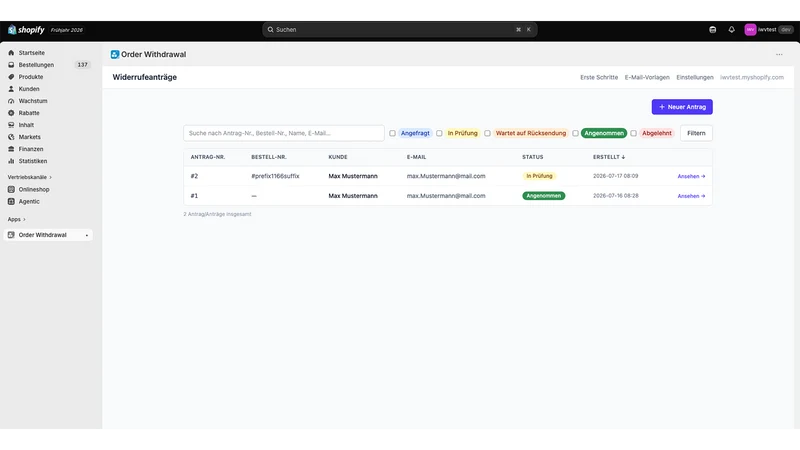This screenshot has height=450, width=800.
Task: Open Bestellungen orders icon in sidebar
Action: click(x=11, y=65)
